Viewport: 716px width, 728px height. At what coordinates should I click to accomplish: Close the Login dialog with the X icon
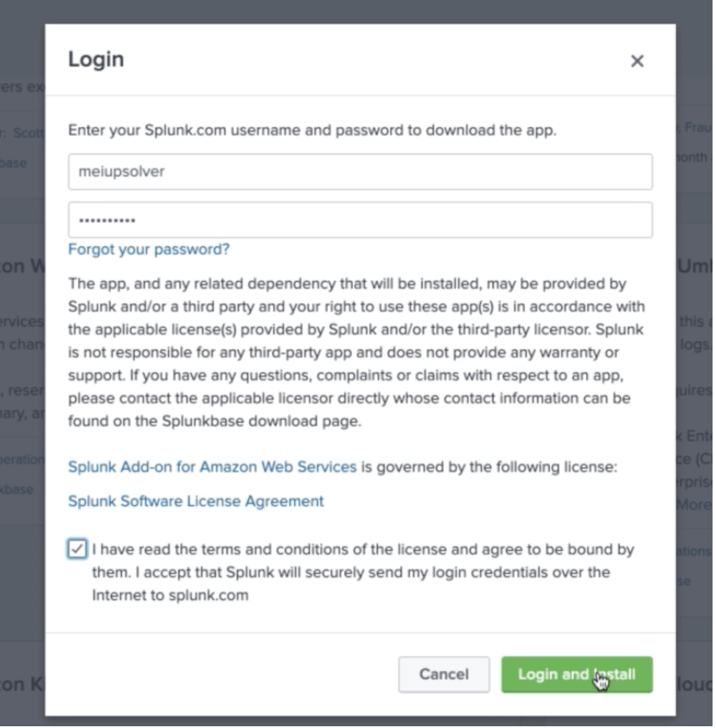[x=636, y=61]
